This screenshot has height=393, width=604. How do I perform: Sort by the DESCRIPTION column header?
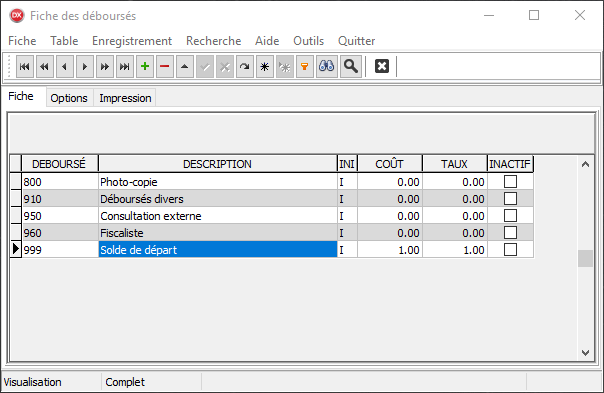pos(217,164)
